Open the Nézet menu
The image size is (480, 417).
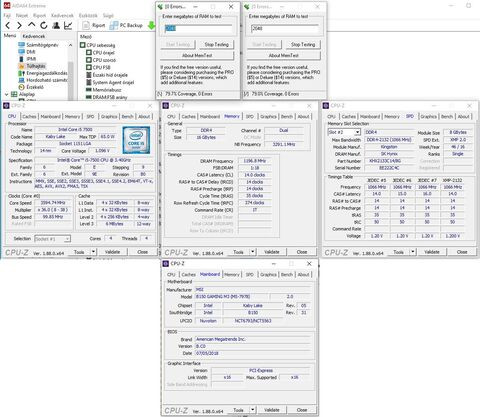tap(22, 15)
